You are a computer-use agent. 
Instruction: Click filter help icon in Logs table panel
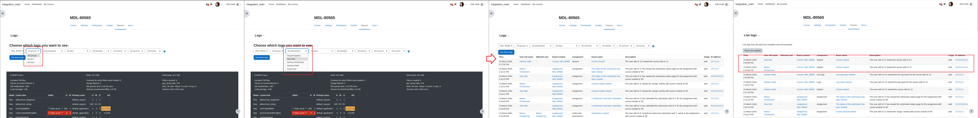(653, 46)
